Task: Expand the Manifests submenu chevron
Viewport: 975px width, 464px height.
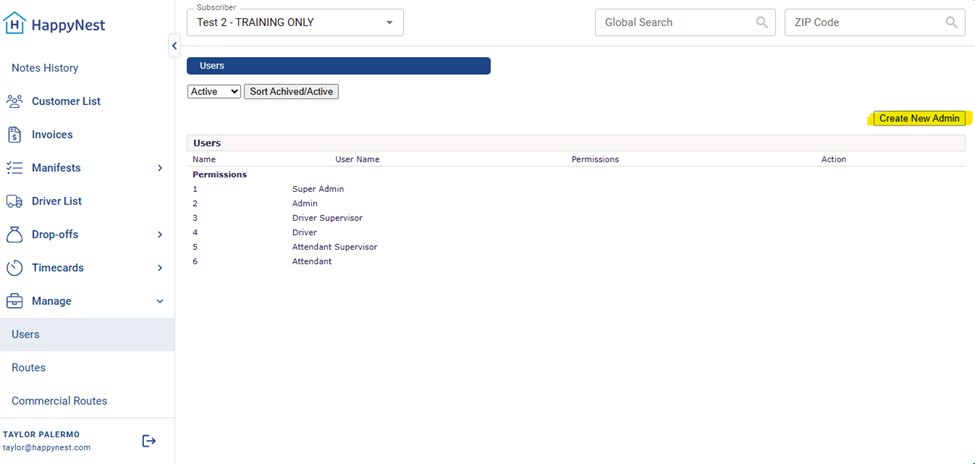Action: [x=160, y=168]
